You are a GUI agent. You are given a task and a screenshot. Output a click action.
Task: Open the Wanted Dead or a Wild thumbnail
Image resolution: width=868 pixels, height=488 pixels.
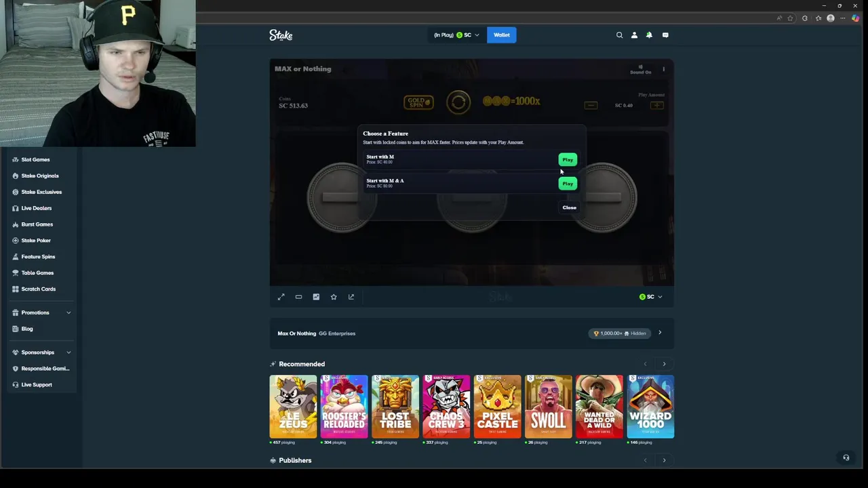pyautogui.click(x=599, y=407)
